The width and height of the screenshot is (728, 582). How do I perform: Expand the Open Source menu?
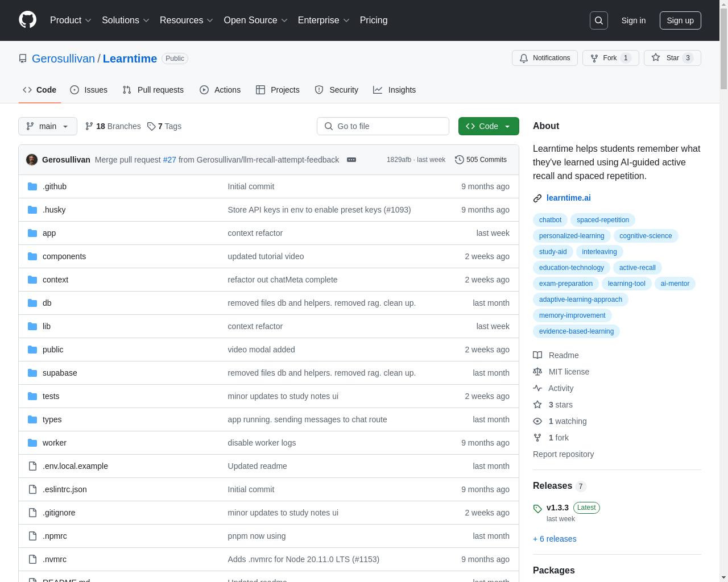(x=256, y=20)
